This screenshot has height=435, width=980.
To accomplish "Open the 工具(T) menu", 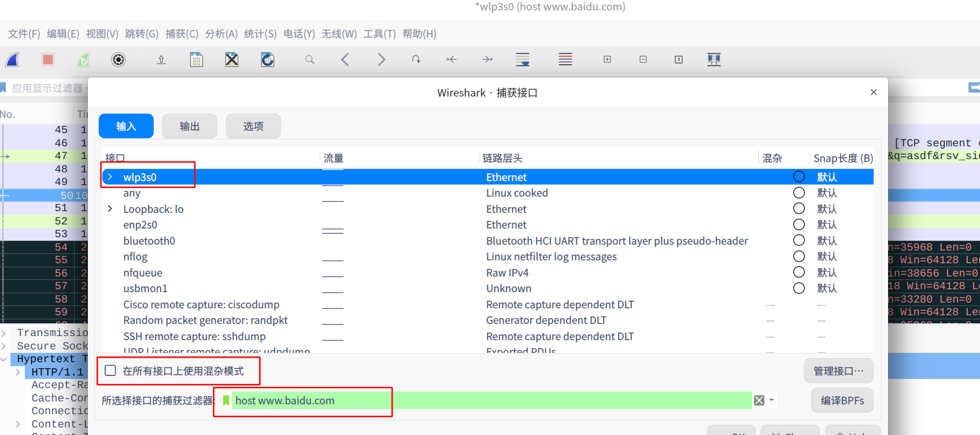I will coord(380,34).
